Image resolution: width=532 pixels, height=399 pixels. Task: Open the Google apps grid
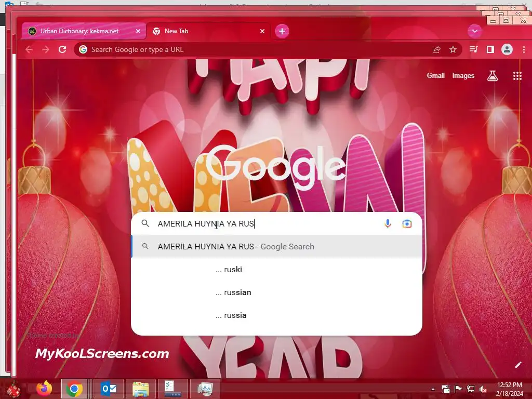coord(517,76)
